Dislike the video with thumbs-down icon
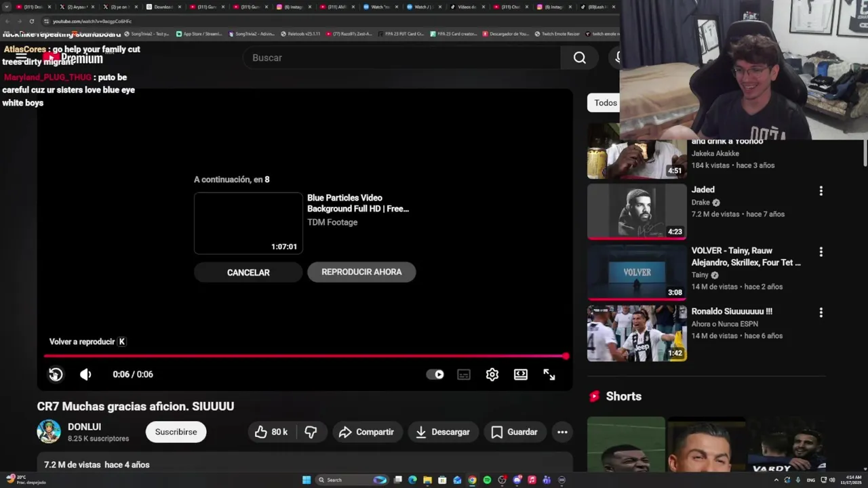 pos(311,432)
